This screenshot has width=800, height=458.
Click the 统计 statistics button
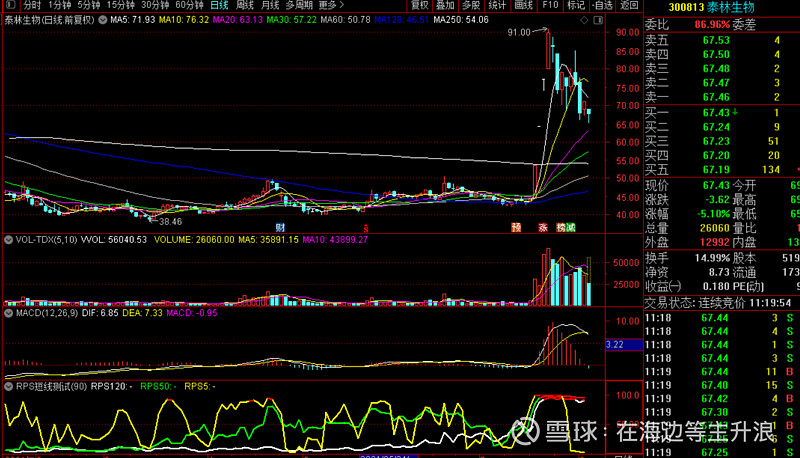(497, 5)
